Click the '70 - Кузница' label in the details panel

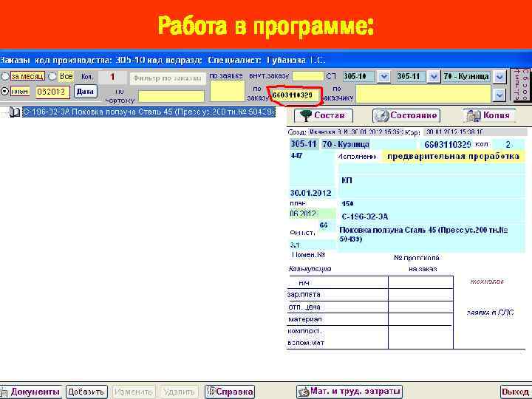click(x=346, y=144)
